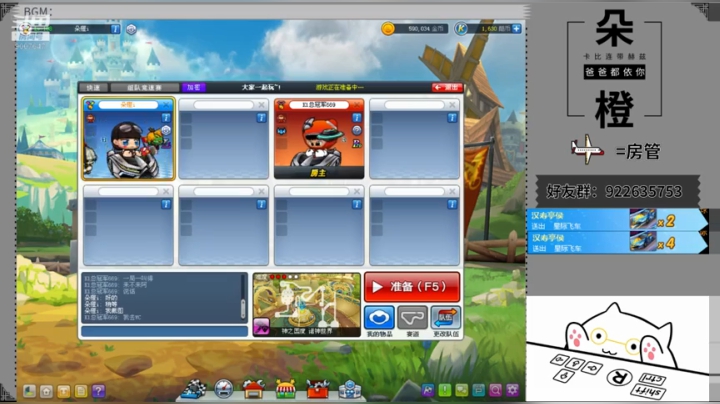Click 更改队伍 change team button
The height and width of the screenshot is (404, 720).
point(445,317)
